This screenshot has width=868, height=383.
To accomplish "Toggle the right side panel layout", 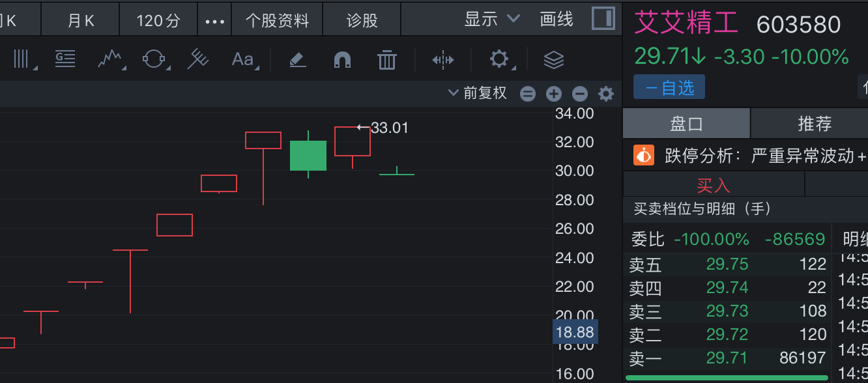I will 603,18.
